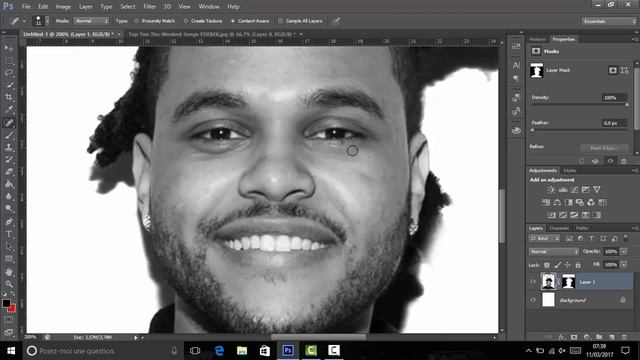Delete layer using Layers trash icon
Screen dimensions: 640x360
(x=624, y=337)
